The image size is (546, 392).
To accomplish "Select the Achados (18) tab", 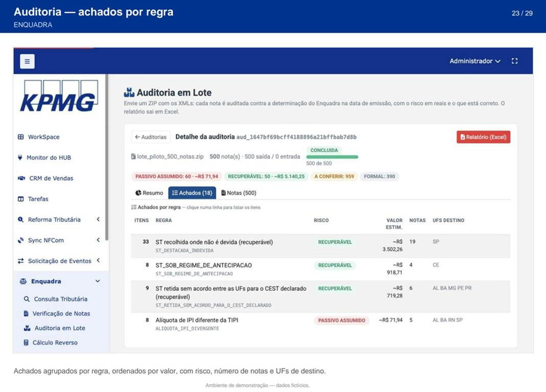I will [192, 193].
